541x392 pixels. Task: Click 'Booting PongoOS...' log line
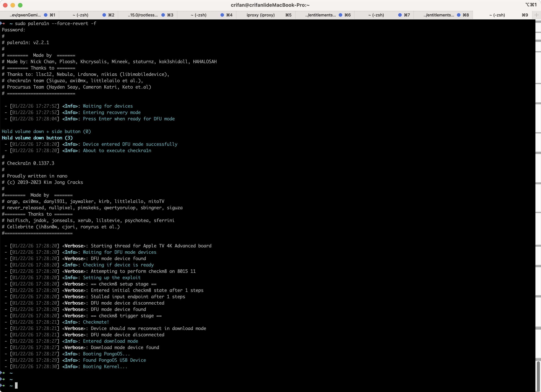[106, 354]
